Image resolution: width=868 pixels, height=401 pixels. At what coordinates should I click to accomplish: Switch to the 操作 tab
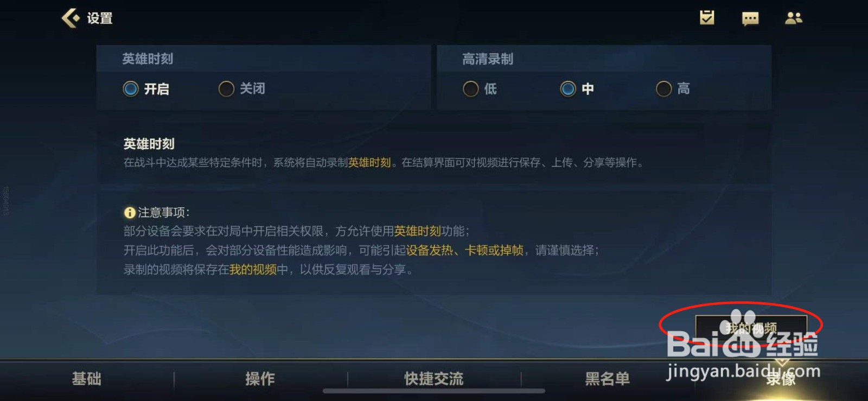point(260,379)
